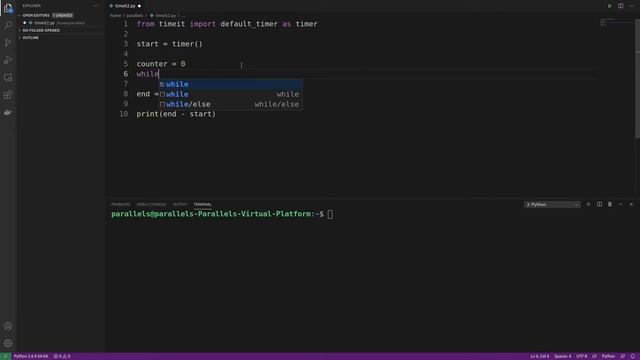Click 'UTF-8' encoding in status bar
This screenshot has width=640, height=360.
coord(582,356)
